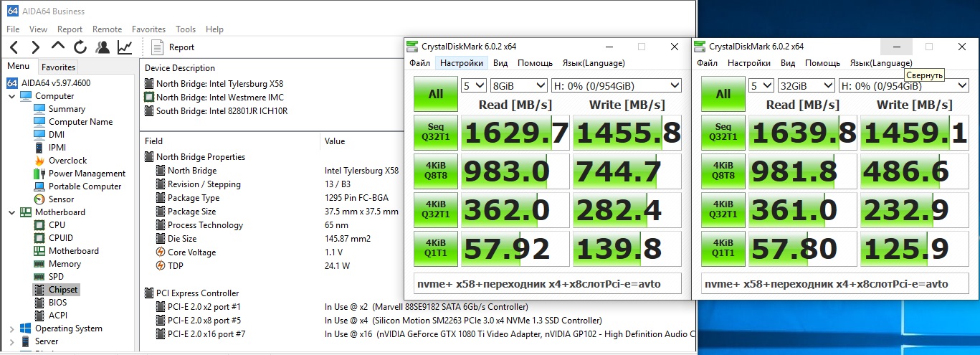Select Motherboard child item under Motherboard

(73, 251)
